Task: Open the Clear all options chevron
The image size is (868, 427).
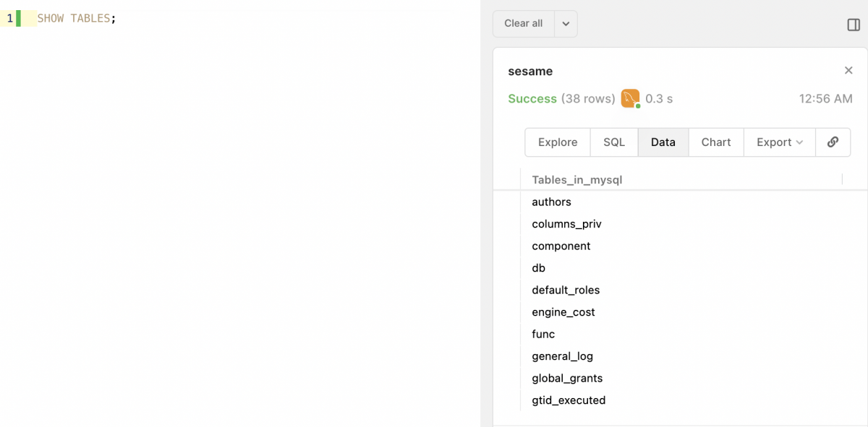Action: click(566, 23)
